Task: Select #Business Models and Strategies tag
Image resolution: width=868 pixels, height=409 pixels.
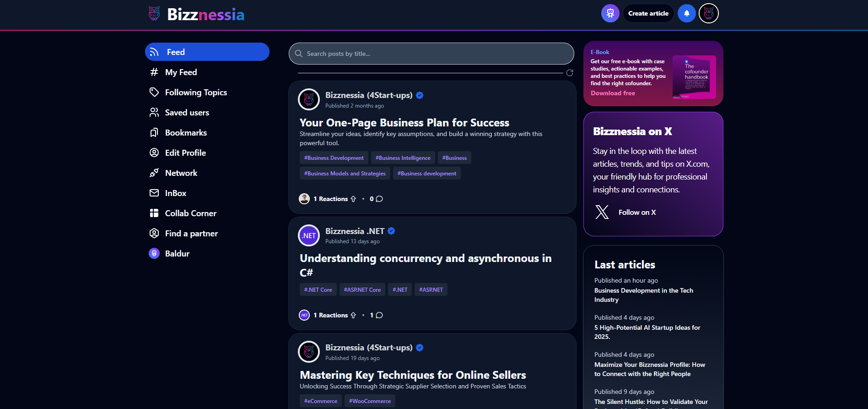Action: point(345,173)
